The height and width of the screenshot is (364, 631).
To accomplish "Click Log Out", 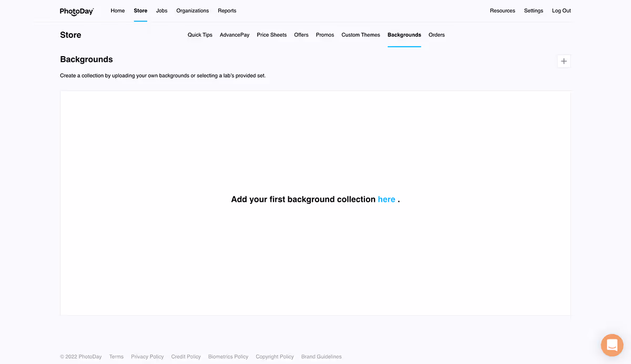I will tap(562, 11).
